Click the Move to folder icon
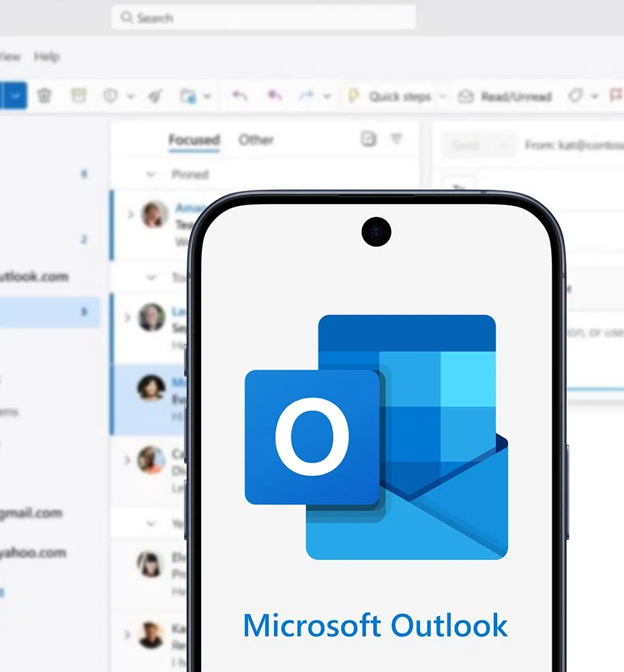Image resolution: width=624 pixels, height=672 pixels. click(188, 96)
